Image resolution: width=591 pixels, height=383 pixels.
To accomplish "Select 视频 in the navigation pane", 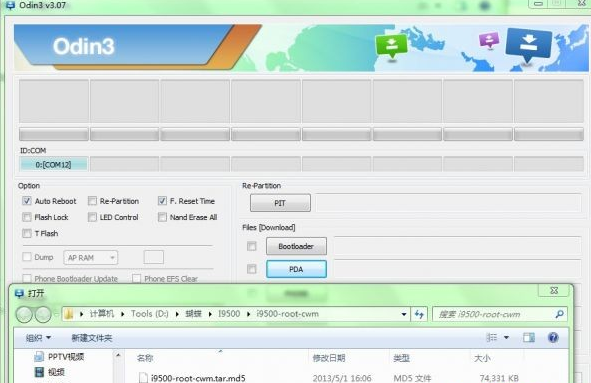I will point(50,372).
